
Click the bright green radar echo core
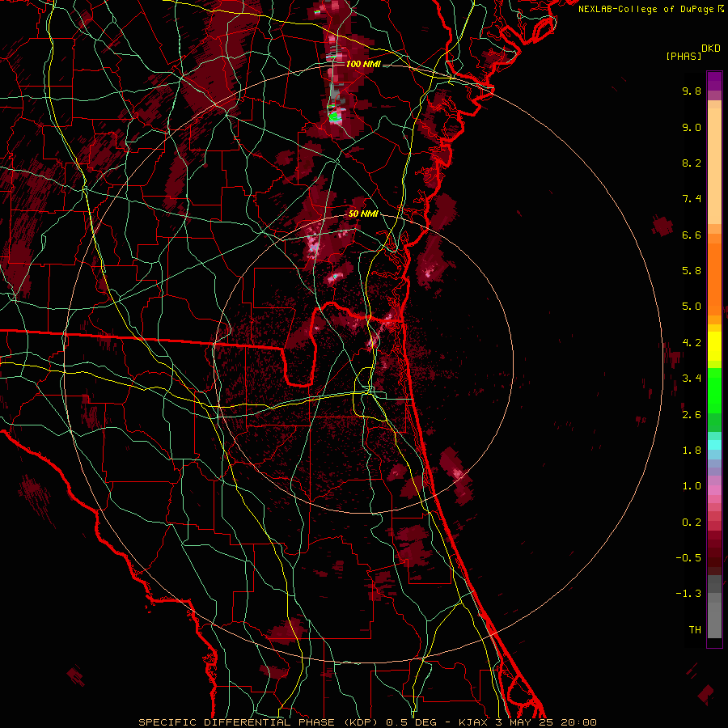pos(334,117)
